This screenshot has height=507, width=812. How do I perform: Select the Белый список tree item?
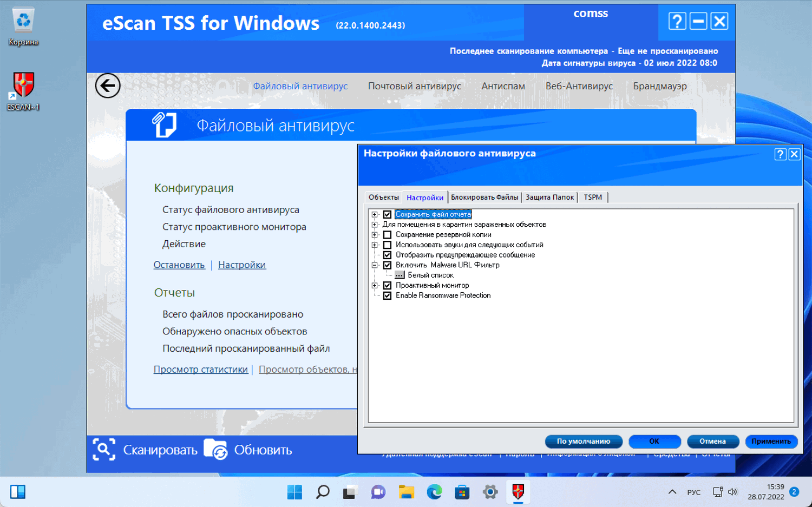[430, 275]
